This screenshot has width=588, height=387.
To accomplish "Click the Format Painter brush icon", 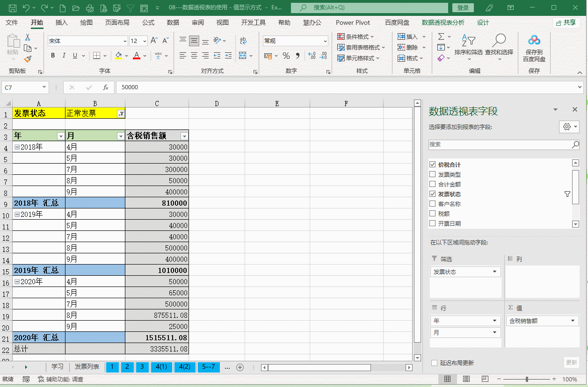I will click(28, 59).
